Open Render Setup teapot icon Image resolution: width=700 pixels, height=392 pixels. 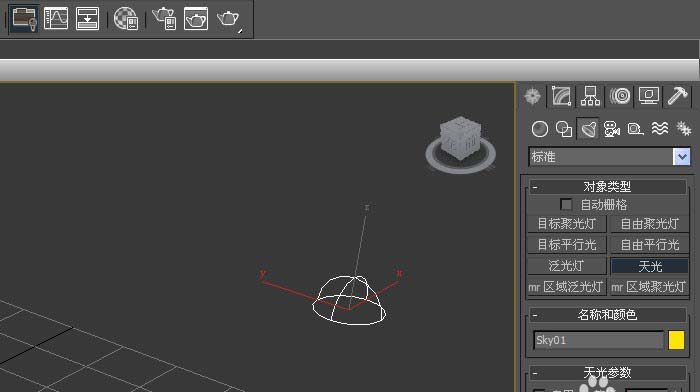164,19
